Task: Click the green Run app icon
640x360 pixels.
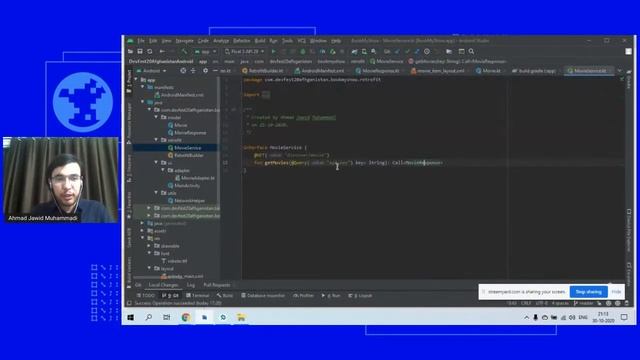Action: pos(273,51)
